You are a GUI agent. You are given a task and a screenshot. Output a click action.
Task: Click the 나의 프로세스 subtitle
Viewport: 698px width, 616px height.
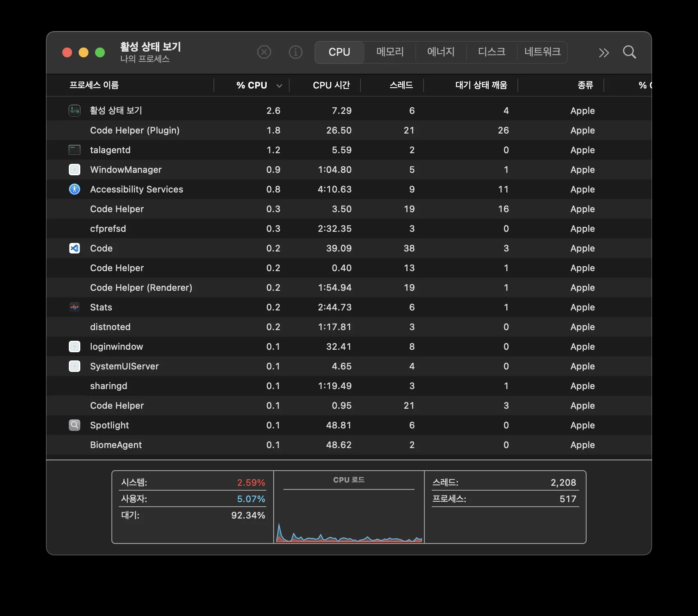(x=145, y=59)
